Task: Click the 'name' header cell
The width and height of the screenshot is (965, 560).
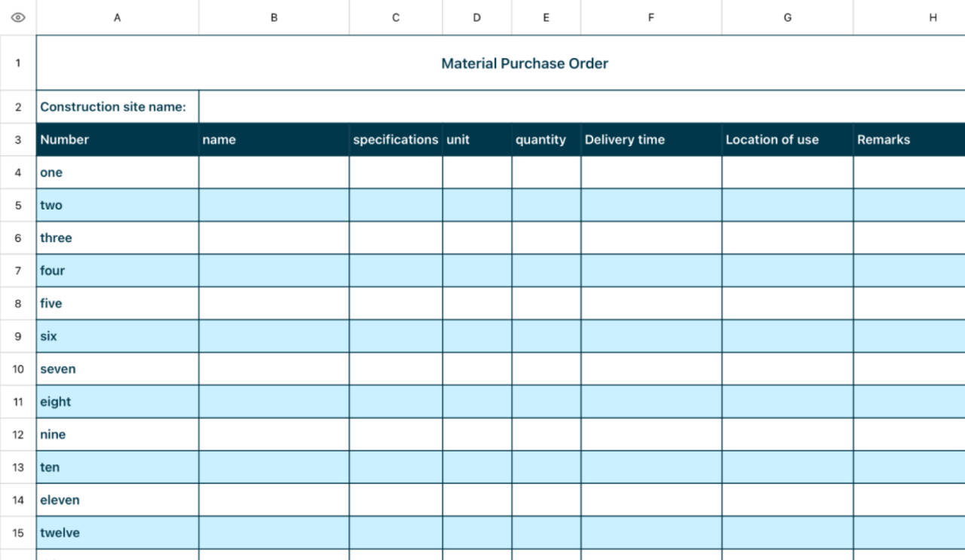Action: coord(274,139)
